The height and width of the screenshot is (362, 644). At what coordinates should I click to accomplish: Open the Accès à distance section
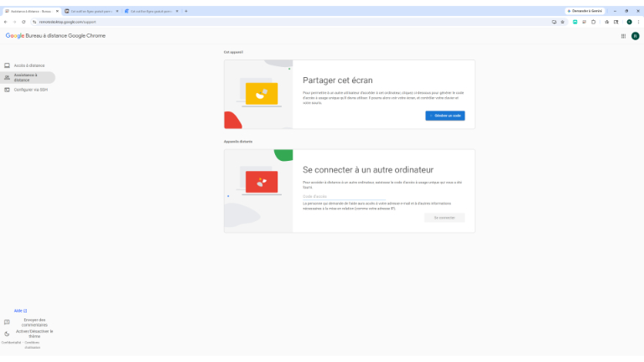pyautogui.click(x=29, y=65)
